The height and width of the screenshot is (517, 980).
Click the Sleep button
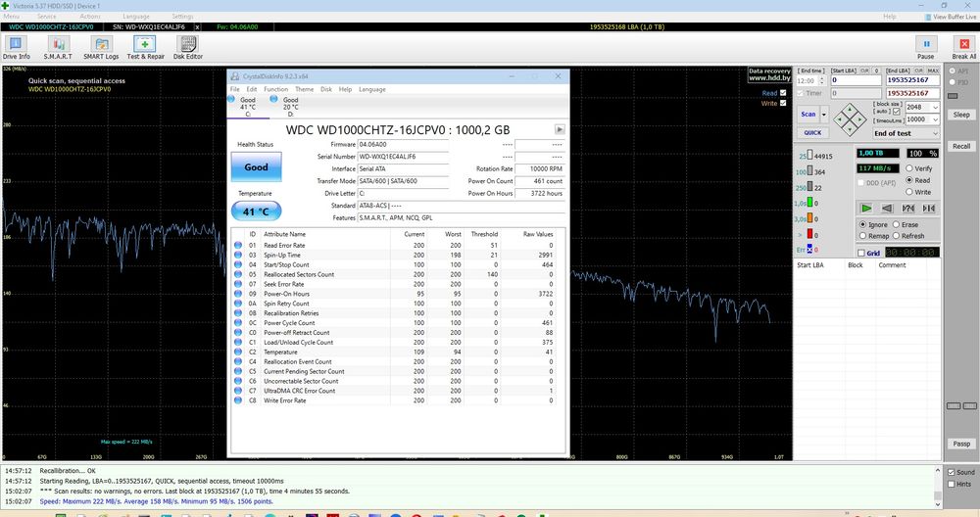[x=961, y=115]
